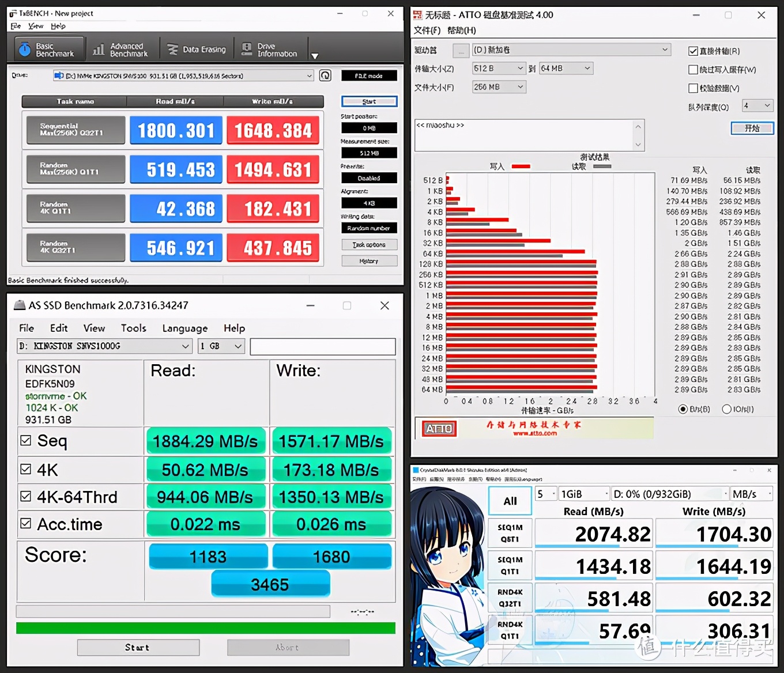784x673 pixels.
Task: Enable 校验数据(V) checkbox in ATTO
Action: (x=693, y=88)
